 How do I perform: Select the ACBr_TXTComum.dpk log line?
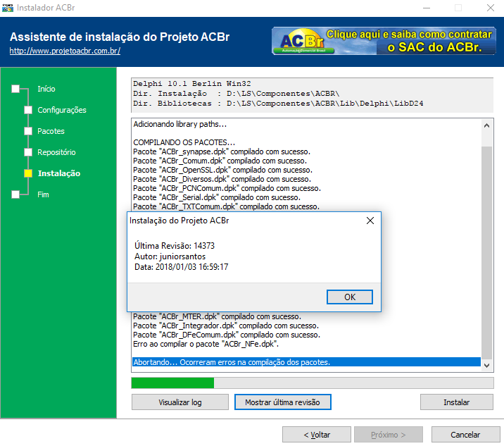click(x=226, y=206)
